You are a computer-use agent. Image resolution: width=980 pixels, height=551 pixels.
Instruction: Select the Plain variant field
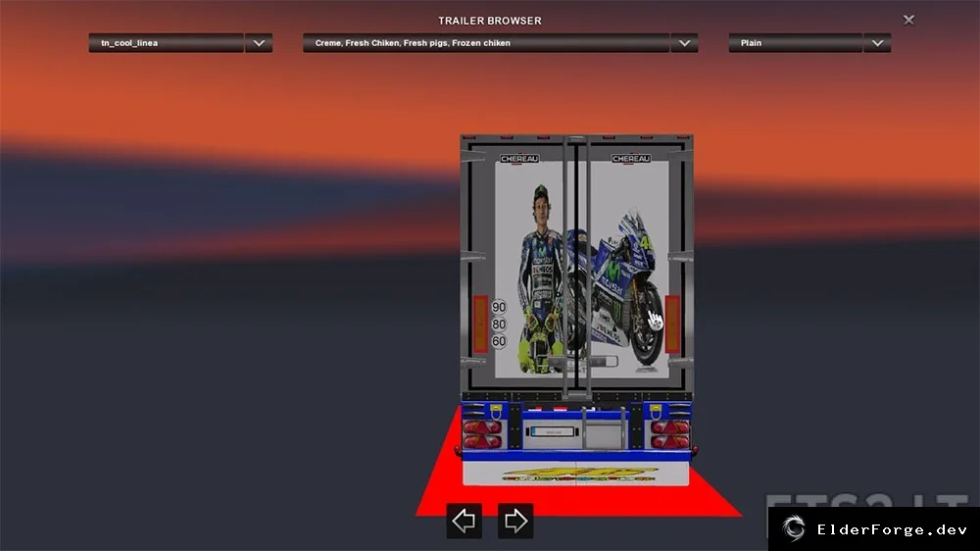796,43
